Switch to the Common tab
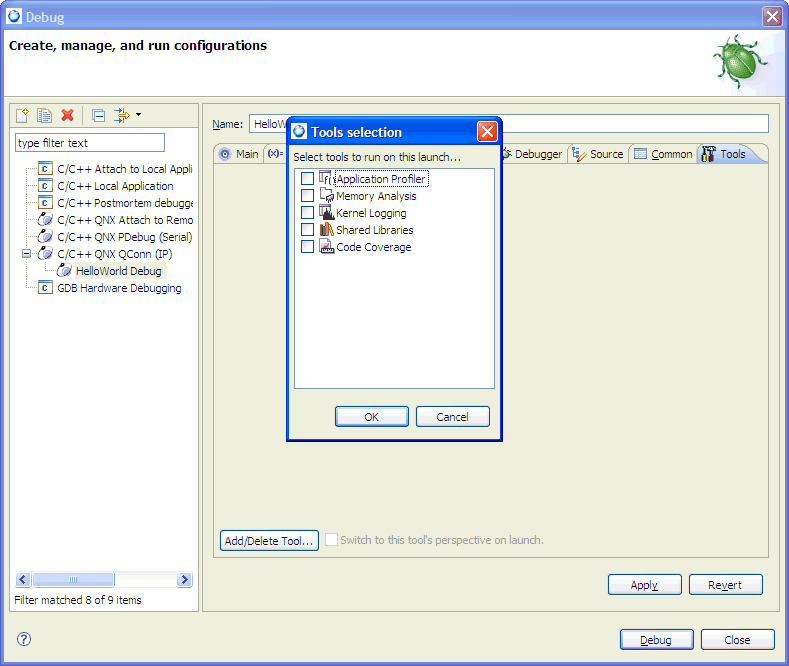Screen dimensions: 789x666 pos(663,154)
